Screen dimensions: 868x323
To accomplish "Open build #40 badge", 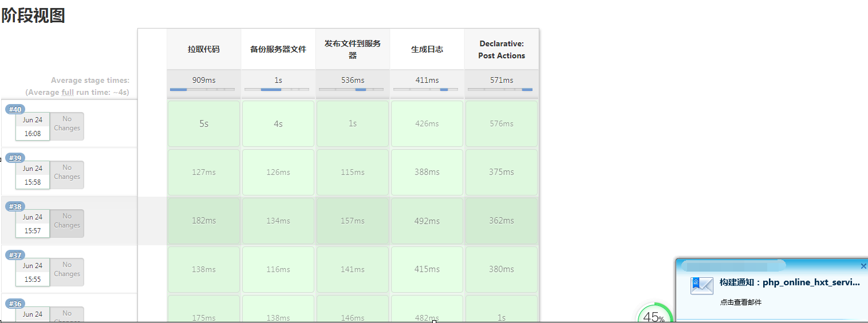I will click(x=15, y=109).
